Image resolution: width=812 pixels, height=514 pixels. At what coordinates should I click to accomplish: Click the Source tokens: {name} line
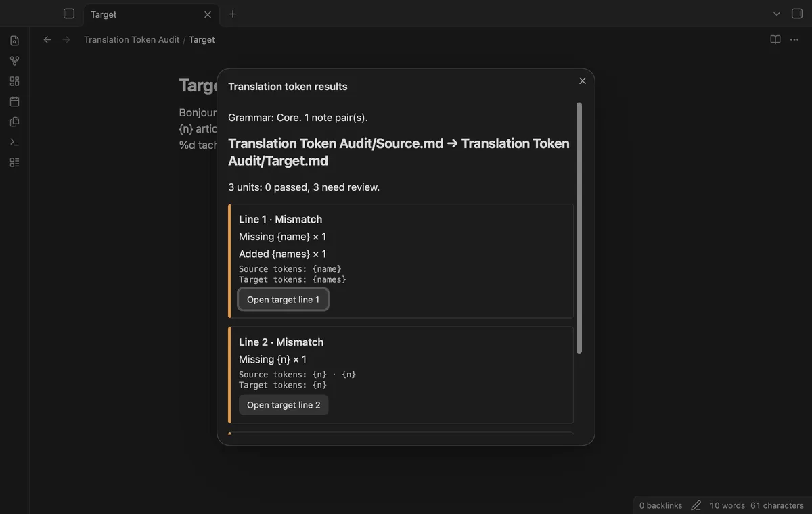[290, 269]
